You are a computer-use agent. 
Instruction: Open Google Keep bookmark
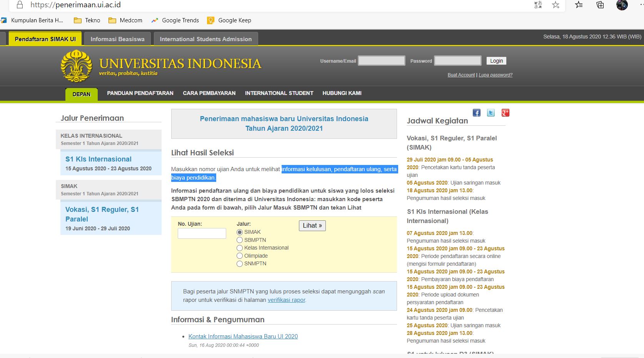pyautogui.click(x=229, y=20)
